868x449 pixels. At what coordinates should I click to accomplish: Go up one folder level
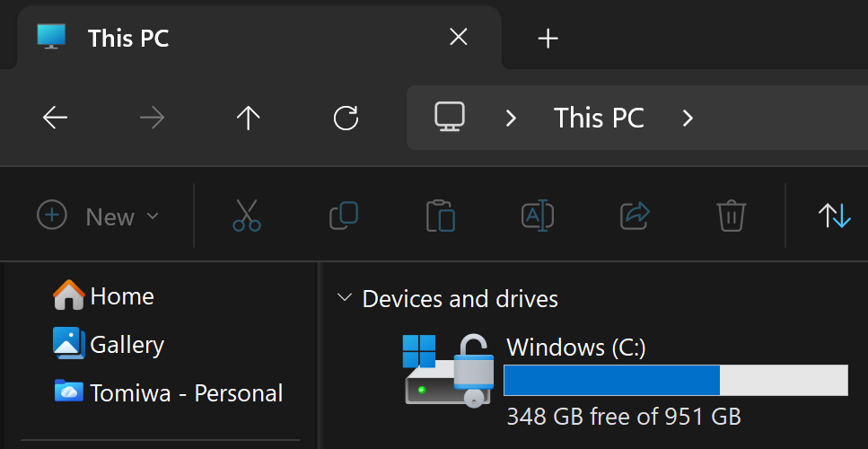click(249, 118)
